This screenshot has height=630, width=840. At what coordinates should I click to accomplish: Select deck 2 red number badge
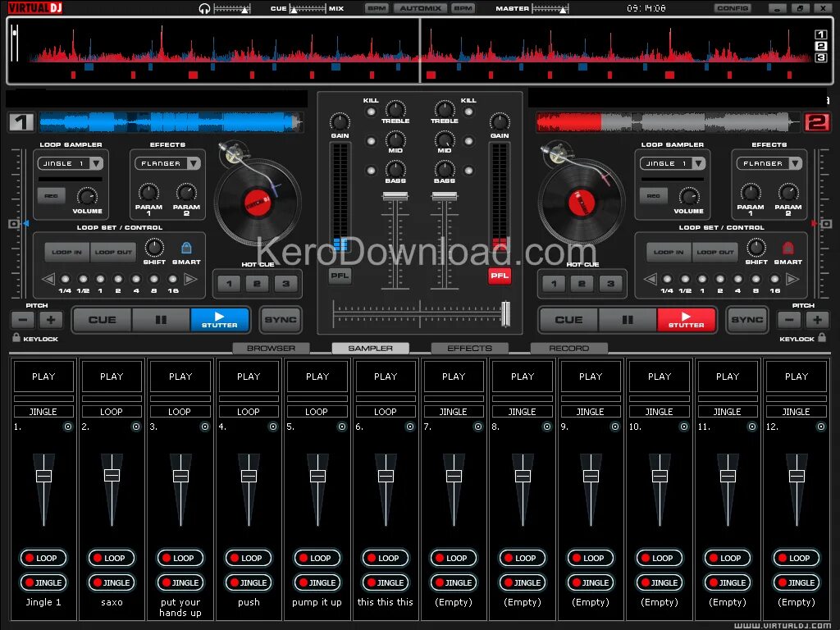[x=817, y=122]
